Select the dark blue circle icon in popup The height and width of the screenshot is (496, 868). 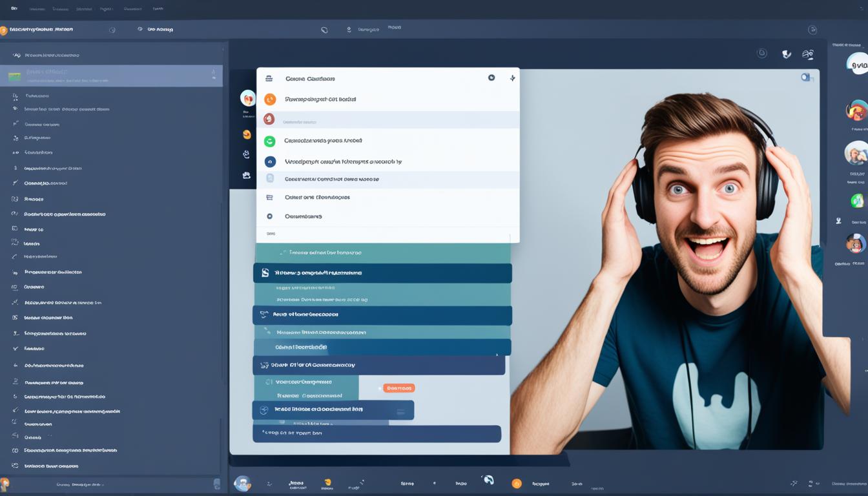270,161
